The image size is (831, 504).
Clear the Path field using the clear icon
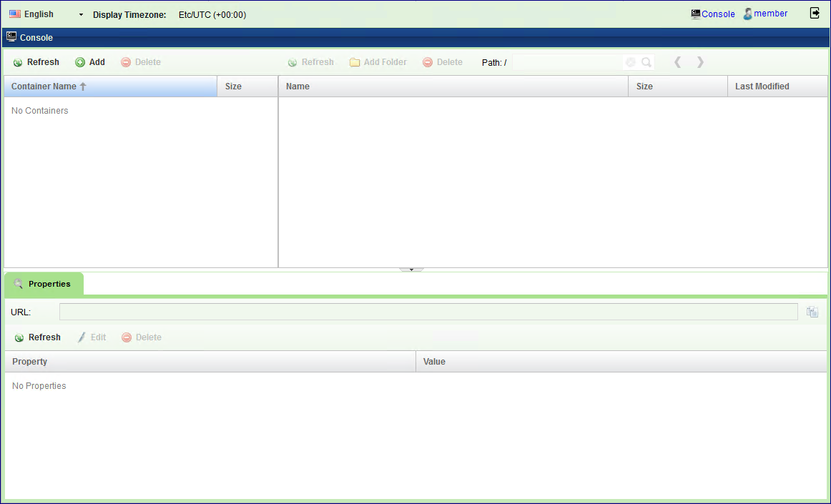coord(630,62)
